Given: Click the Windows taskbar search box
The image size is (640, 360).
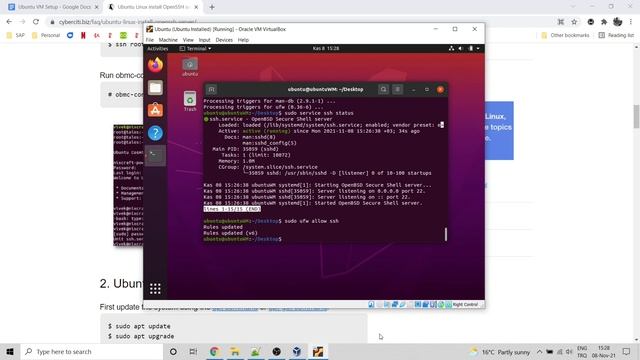Looking at the screenshot, I should 92,351.
